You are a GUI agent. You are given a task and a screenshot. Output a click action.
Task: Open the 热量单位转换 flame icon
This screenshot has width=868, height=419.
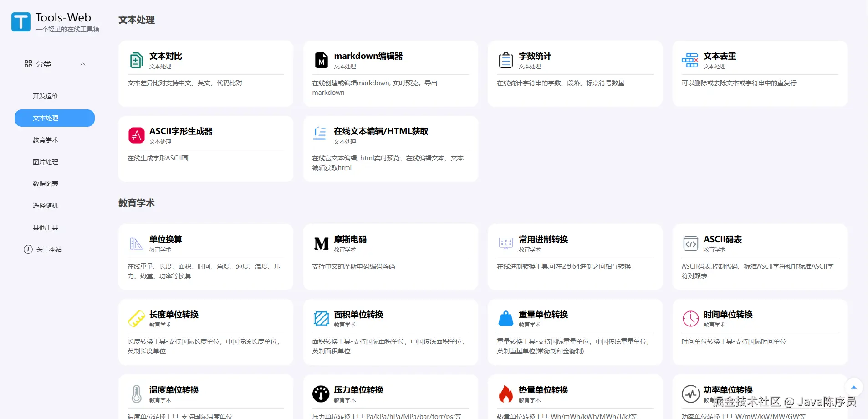click(x=505, y=394)
